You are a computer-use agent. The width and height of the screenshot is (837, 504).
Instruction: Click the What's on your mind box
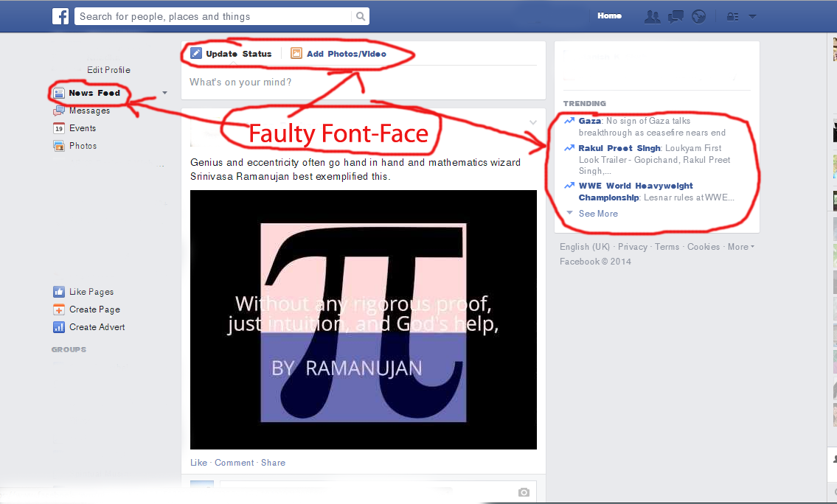[363, 82]
